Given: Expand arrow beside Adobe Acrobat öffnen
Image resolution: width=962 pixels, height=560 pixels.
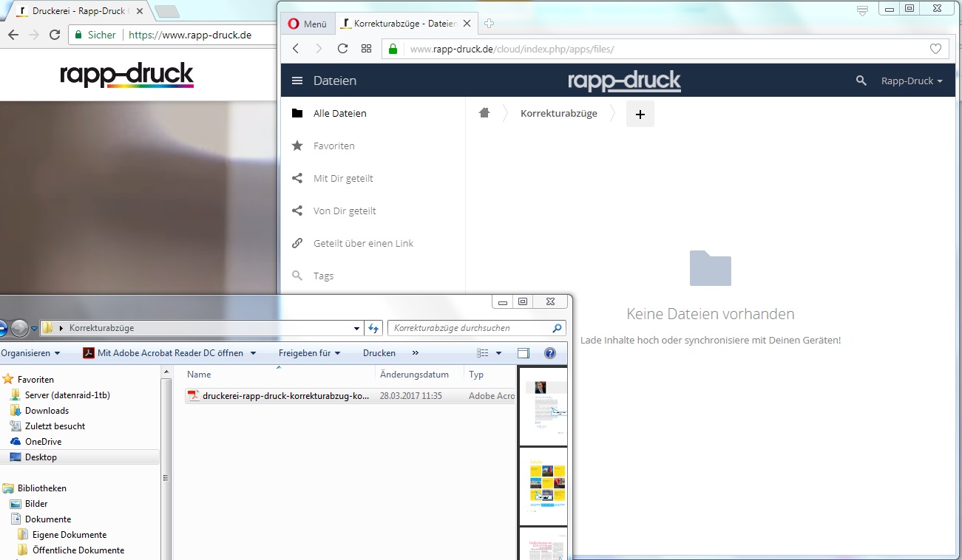Looking at the screenshot, I should [x=253, y=353].
